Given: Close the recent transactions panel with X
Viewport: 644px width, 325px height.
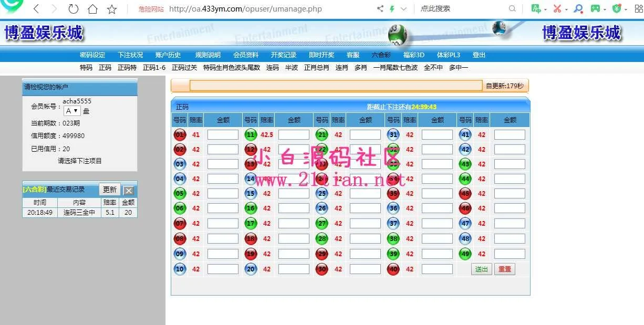Looking at the screenshot, I should 129,190.
